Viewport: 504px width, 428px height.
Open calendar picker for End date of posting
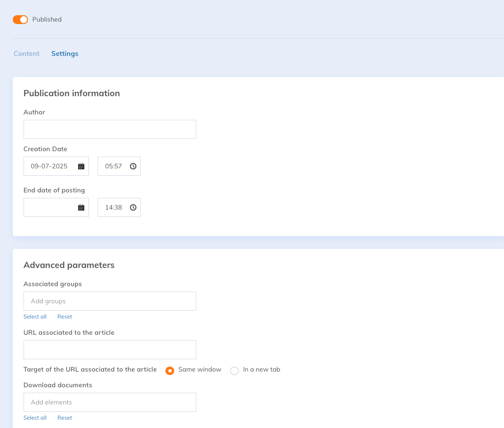click(x=81, y=208)
